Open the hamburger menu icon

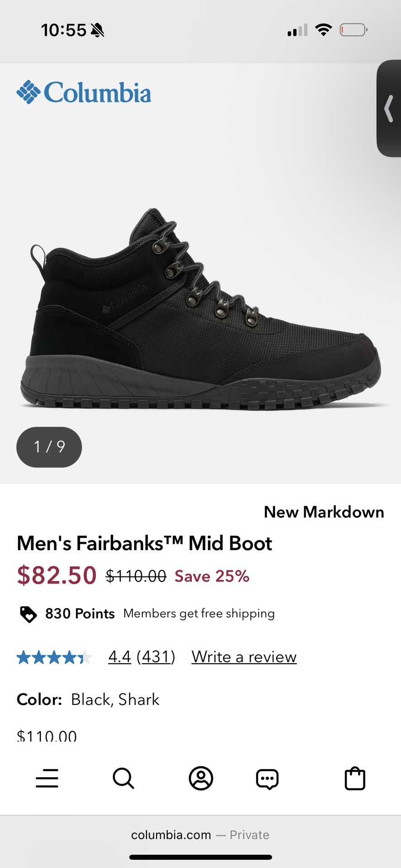pyautogui.click(x=47, y=778)
